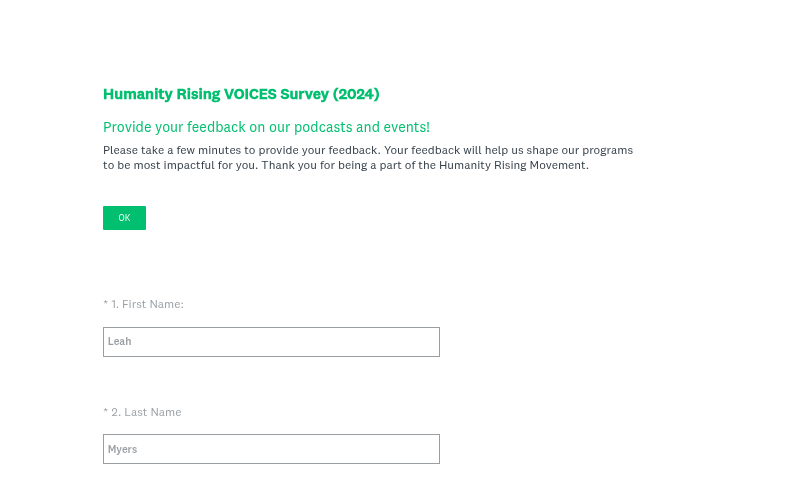Viewport: 792px width, 490px height.
Task: Click "Humanity Rising" in the survey title
Action: (160, 94)
